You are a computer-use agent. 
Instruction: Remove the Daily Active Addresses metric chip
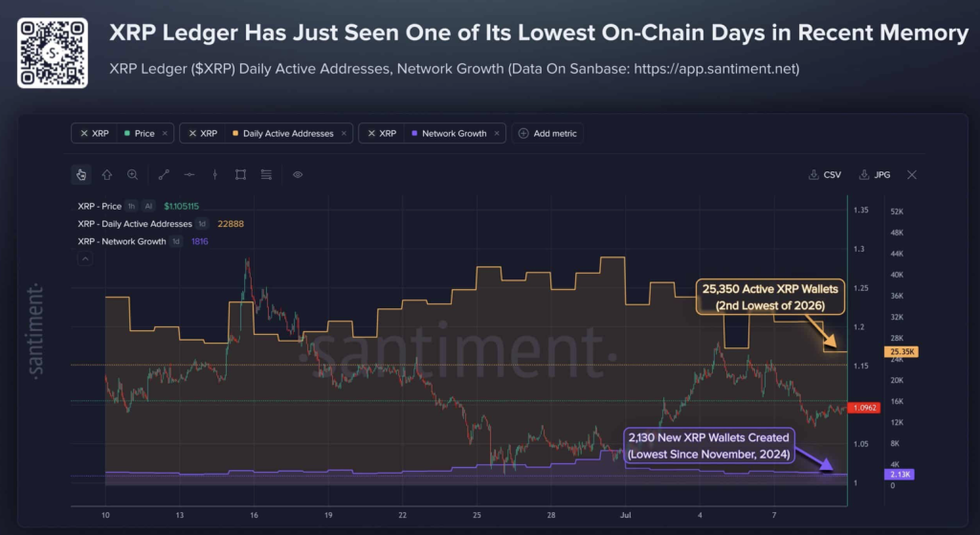click(x=344, y=133)
